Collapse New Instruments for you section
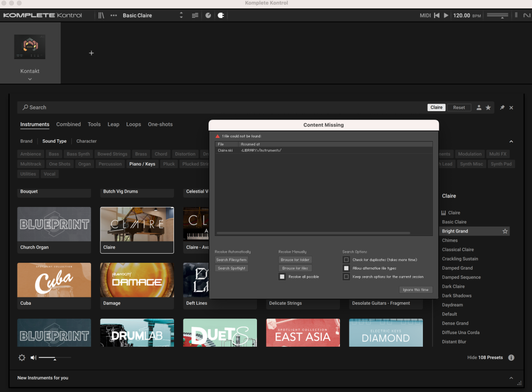This screenshot has width=532, height=392. pyautogui.click(x=511, y=378)
